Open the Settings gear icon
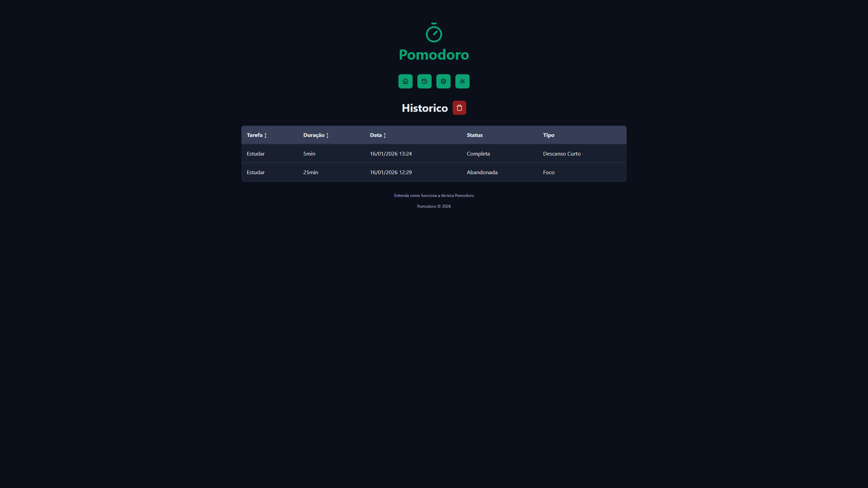Screen dimensions: 868x488 (443, 81)
